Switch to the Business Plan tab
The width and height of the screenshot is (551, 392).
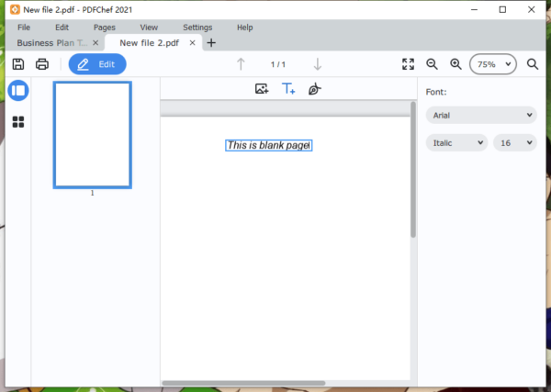pyautogui.click(x=52, y=43)
